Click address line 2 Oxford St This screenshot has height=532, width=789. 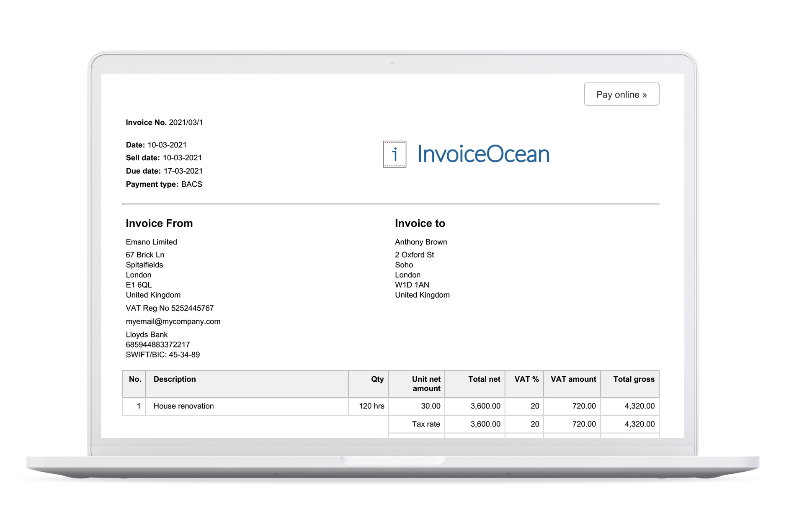(414, 254)
